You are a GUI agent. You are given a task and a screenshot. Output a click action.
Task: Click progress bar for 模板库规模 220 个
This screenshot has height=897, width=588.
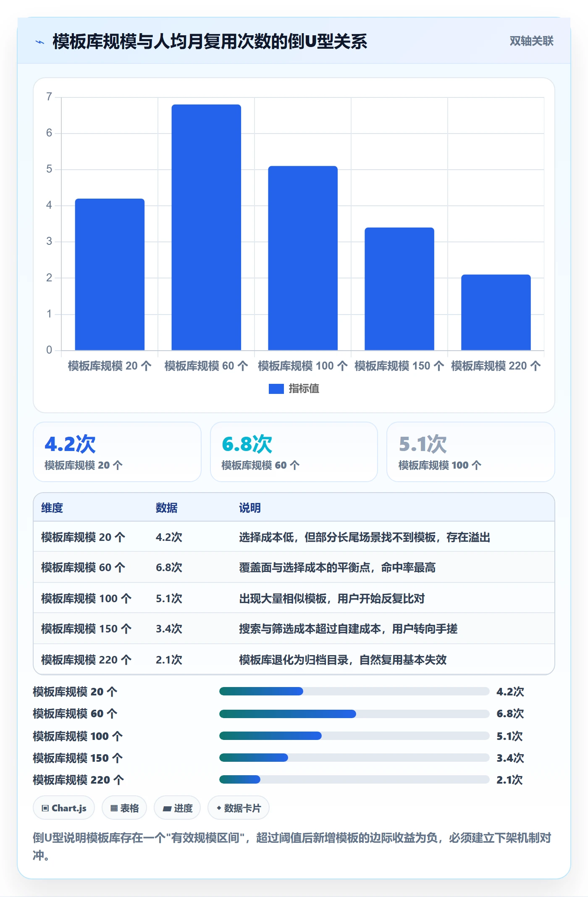(354, 779)
